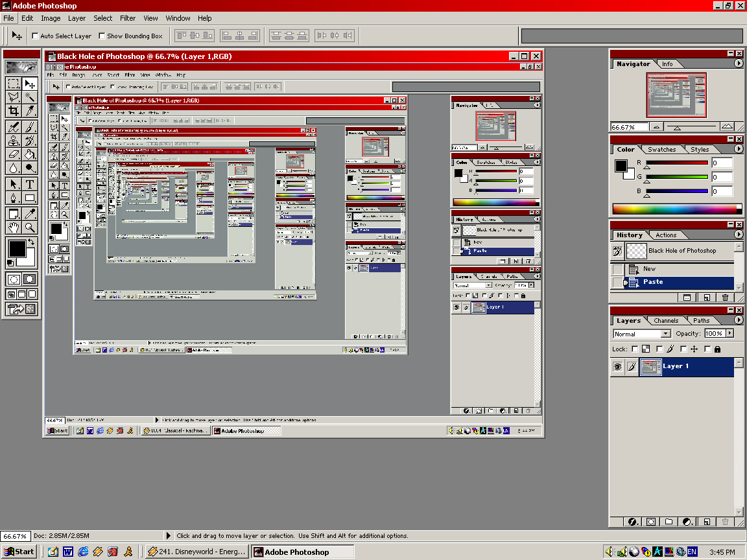Viewport: 747px width, 560px height.
Task: Switch to the Info tab
Action: pos(667,64)
